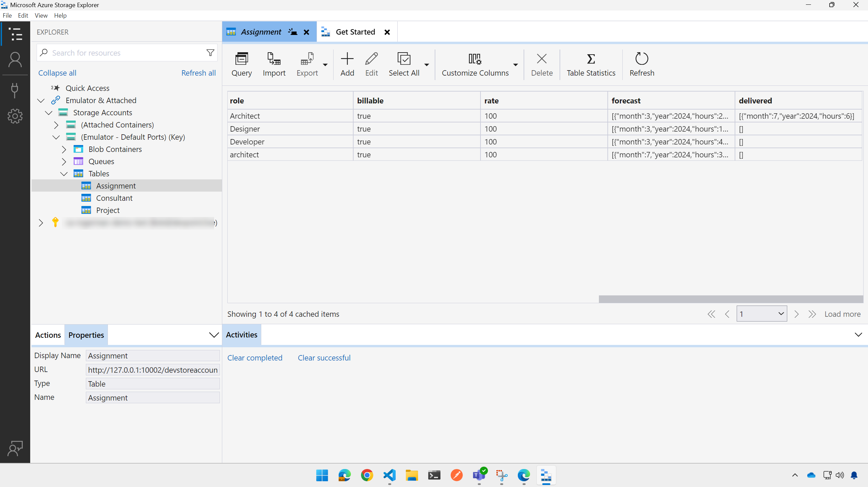Go to the previous page of results
868x487 pixels.
(x=727, y=314)
